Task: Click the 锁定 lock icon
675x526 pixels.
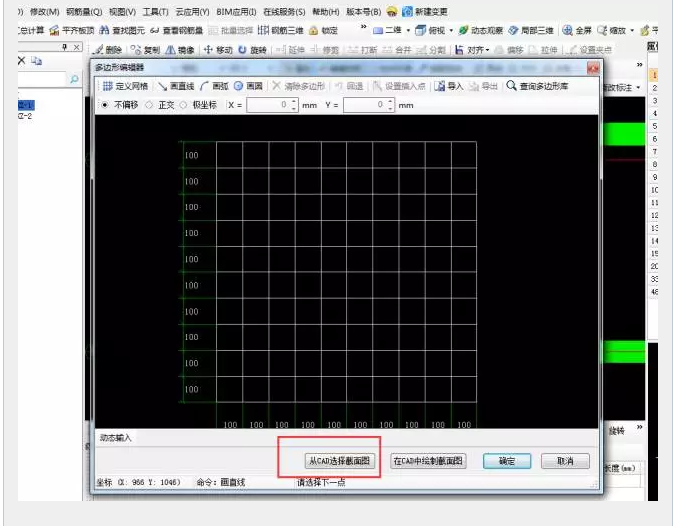Action: [314, 31]
